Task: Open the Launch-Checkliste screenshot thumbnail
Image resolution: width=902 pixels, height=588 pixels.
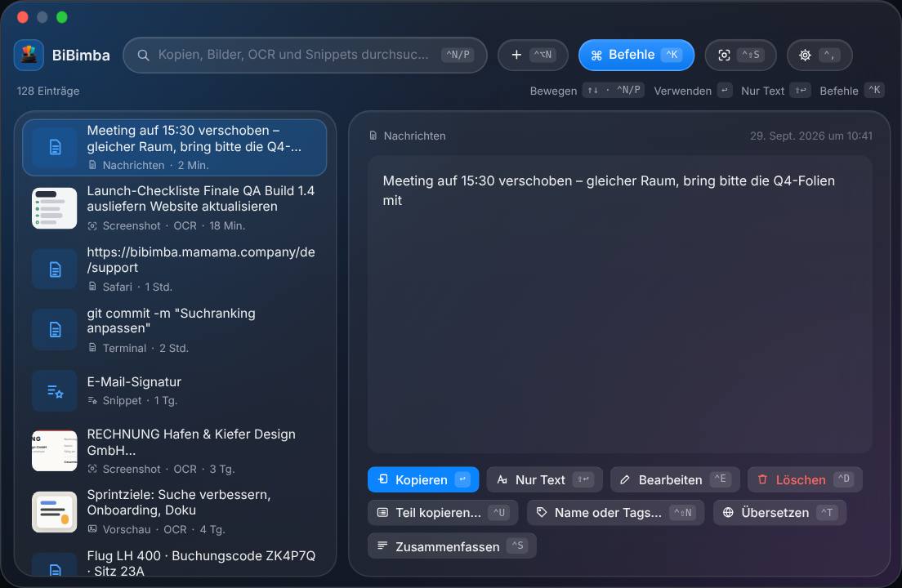Action: [x=55, y=208]
